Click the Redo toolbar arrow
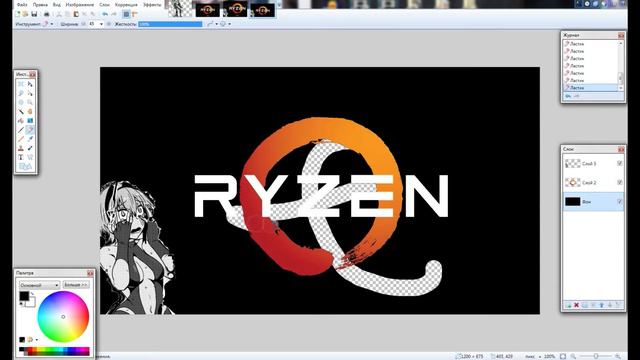 coord(114,14)
